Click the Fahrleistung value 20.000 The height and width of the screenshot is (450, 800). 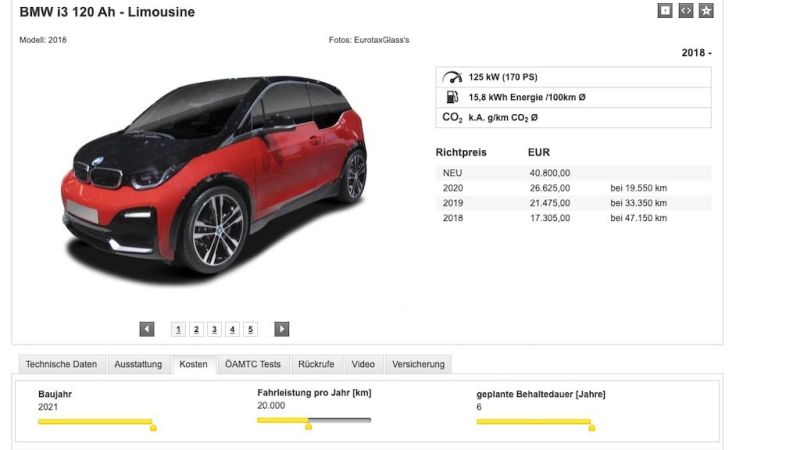271,406
